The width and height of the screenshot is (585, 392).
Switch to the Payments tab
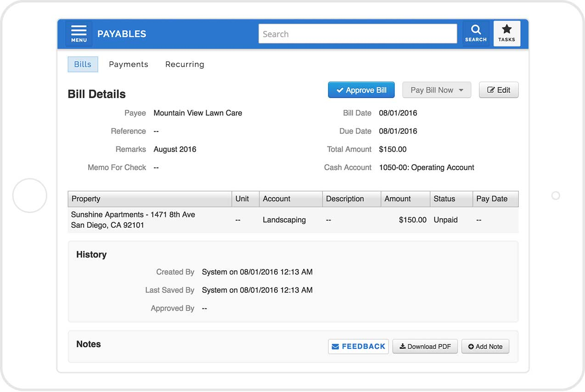point(129,64)
